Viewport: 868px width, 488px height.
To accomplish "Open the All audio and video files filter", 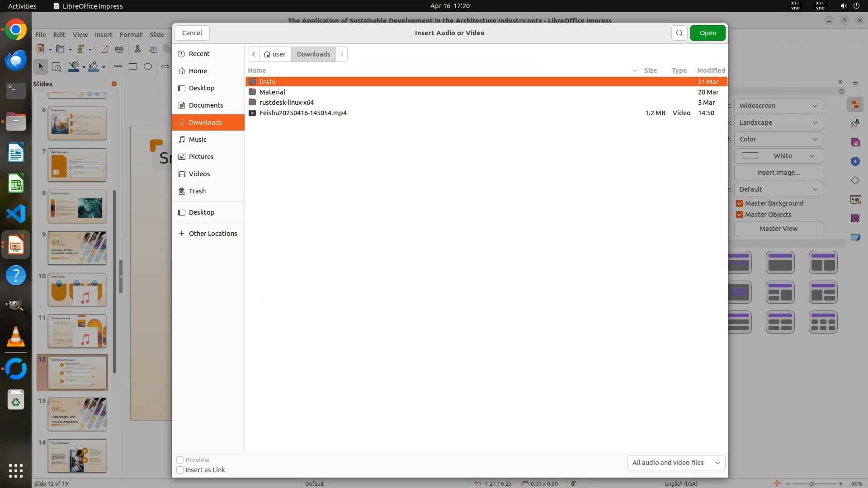I will click(x=675, y=463).
